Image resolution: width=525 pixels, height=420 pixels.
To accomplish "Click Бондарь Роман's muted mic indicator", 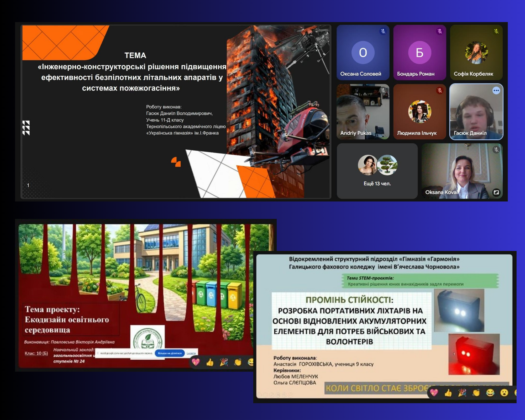I will click(x=440, y=31).
